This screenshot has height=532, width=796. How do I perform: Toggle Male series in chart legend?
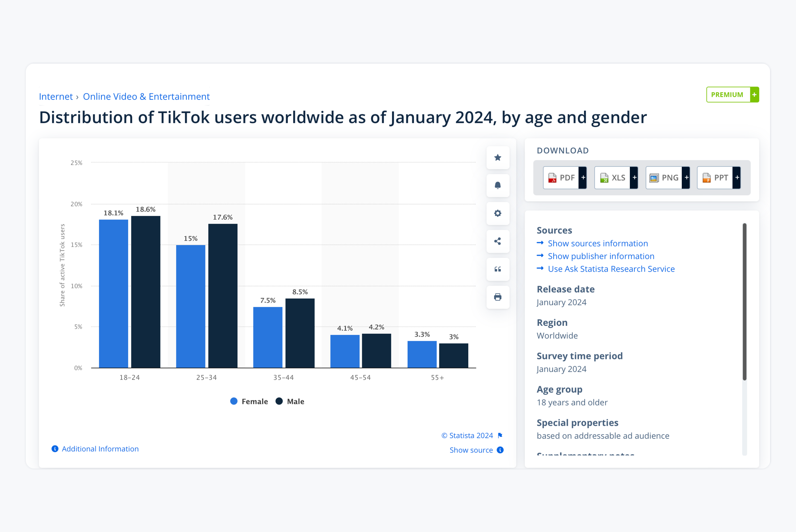tap(290, 401)
